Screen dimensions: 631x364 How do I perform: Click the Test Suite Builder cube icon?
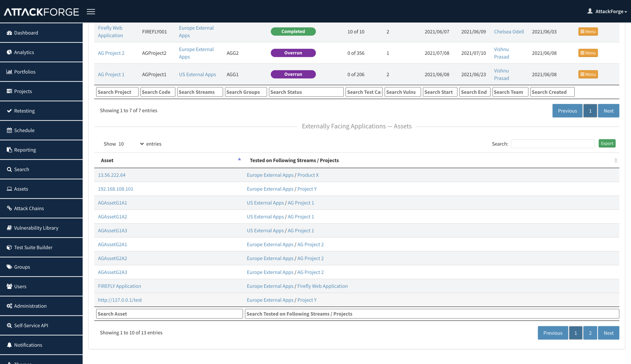click(9, 247)
